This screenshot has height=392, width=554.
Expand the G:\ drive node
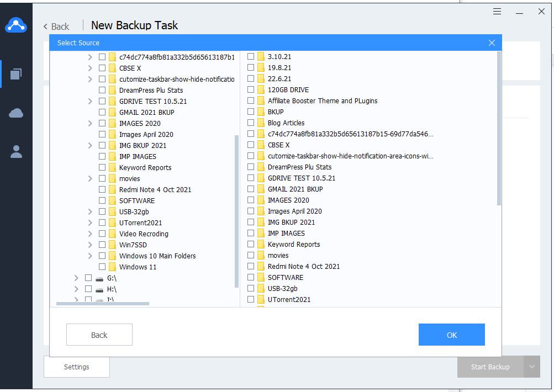click(76, 278)
